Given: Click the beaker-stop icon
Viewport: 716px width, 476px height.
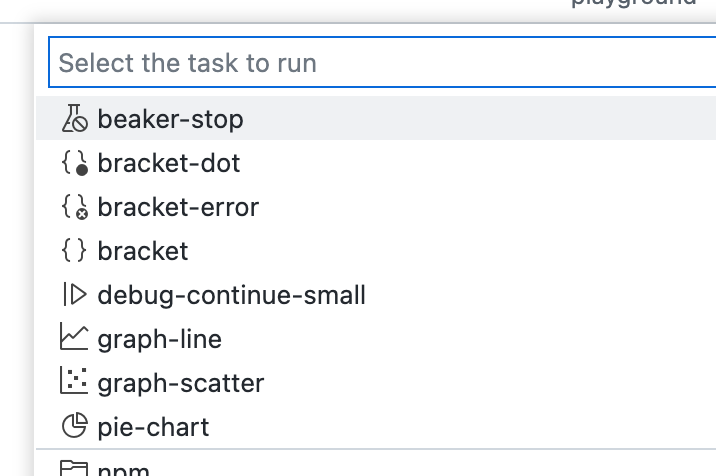Looking at the screenshot, I should [74, 119].
